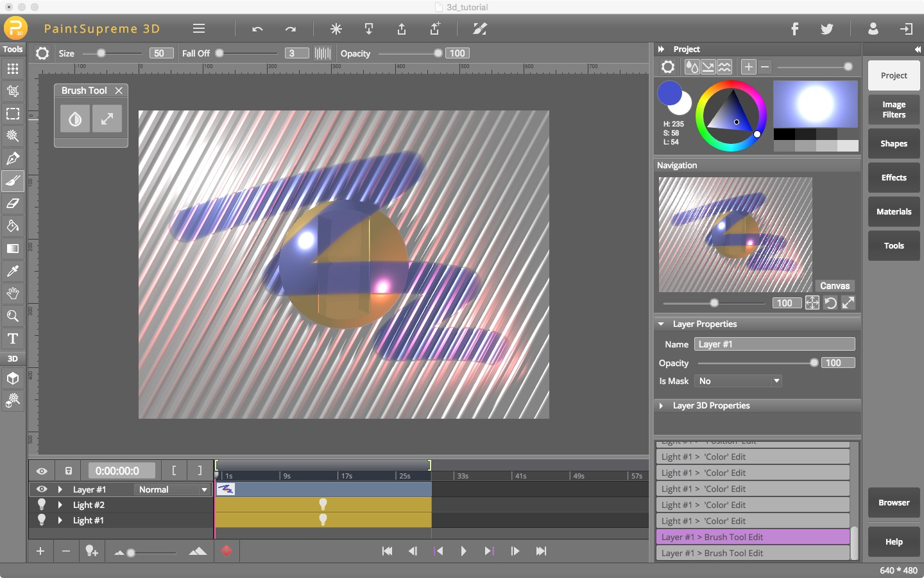Click the Hand pan tool
The image size is (924, 578).
point(13,293)
